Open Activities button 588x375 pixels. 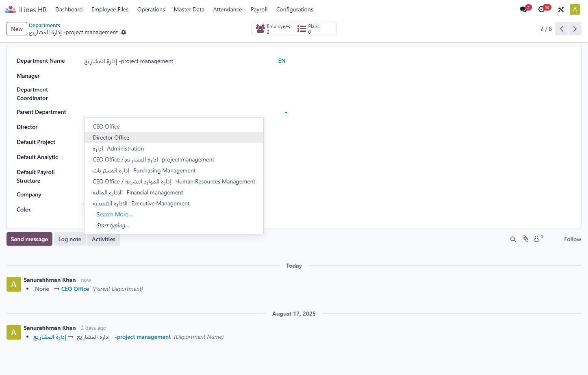pyautogui.click(x=104, y=239)
